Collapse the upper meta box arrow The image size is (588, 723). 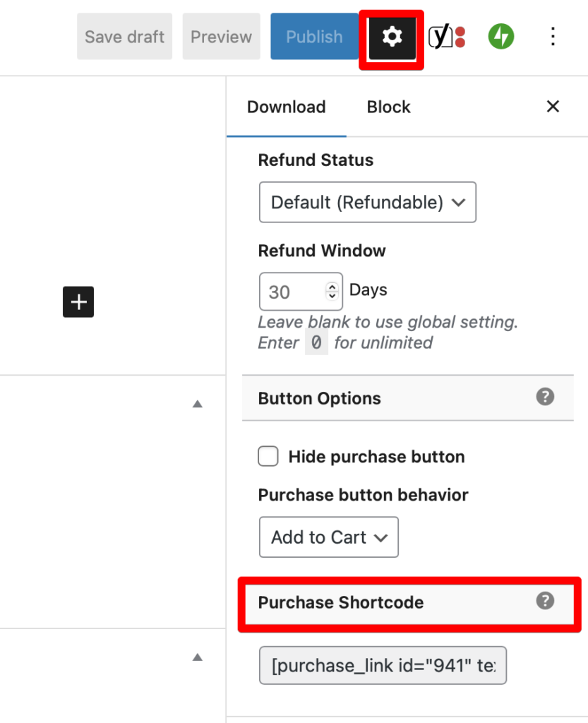coord(197,404)
